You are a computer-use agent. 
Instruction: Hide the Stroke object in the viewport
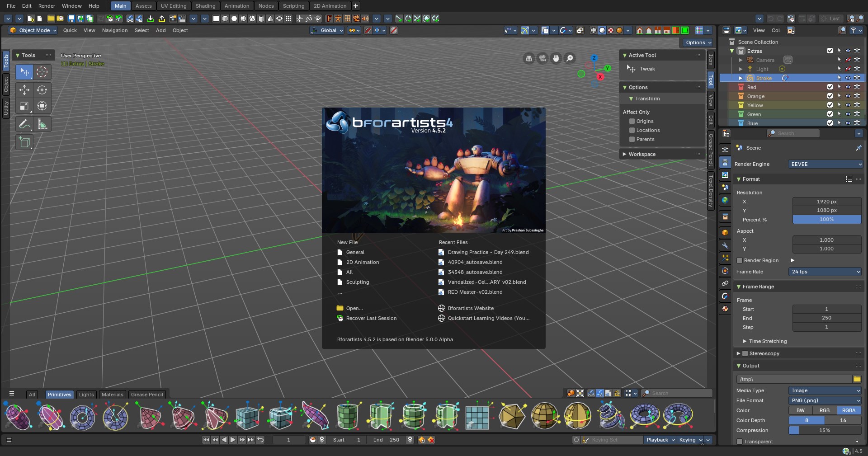pos(848,78)
